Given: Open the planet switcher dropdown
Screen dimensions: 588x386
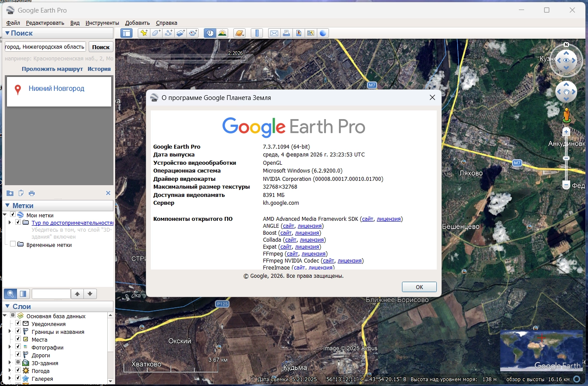Looking at the screenshot, I should tap(239, 33).
